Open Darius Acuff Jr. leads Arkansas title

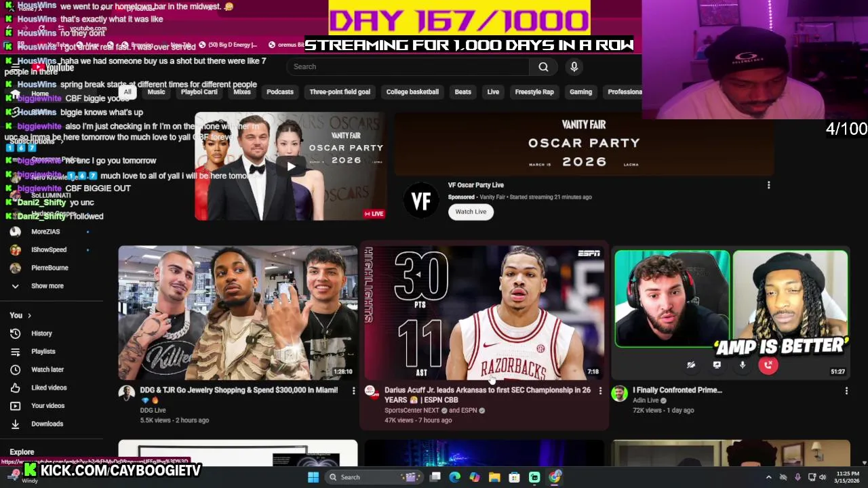tap(488, 394)
